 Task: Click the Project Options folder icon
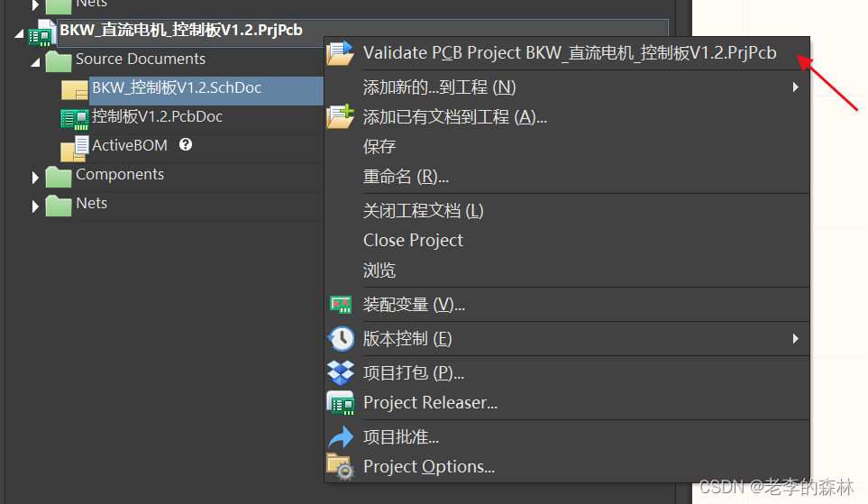click(x=341, y=467)
